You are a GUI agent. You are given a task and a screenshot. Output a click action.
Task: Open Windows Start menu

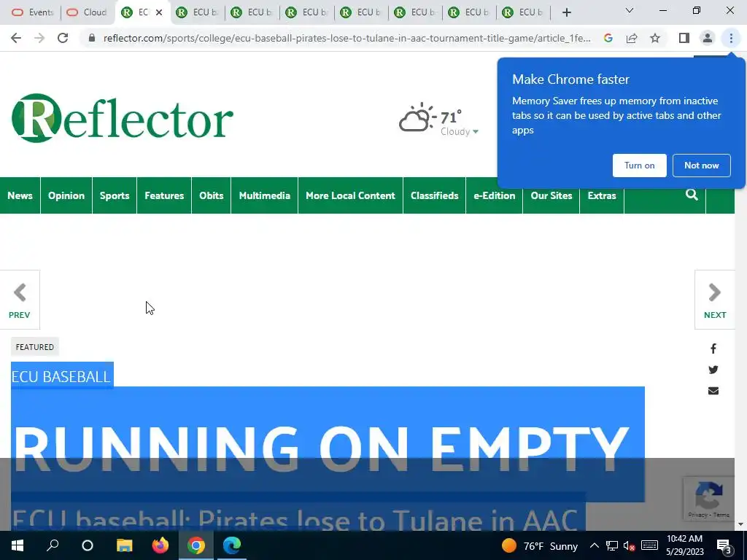coord(18,545)
